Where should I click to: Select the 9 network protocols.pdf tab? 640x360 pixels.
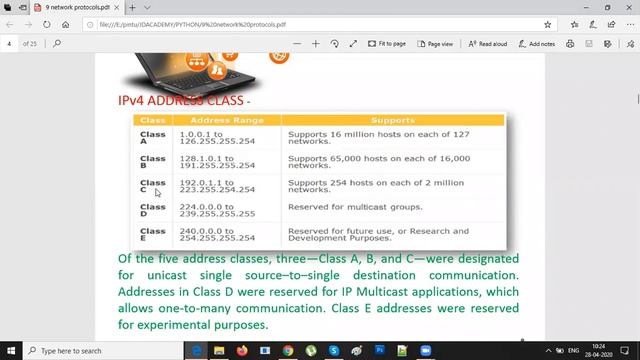point(76,7)
